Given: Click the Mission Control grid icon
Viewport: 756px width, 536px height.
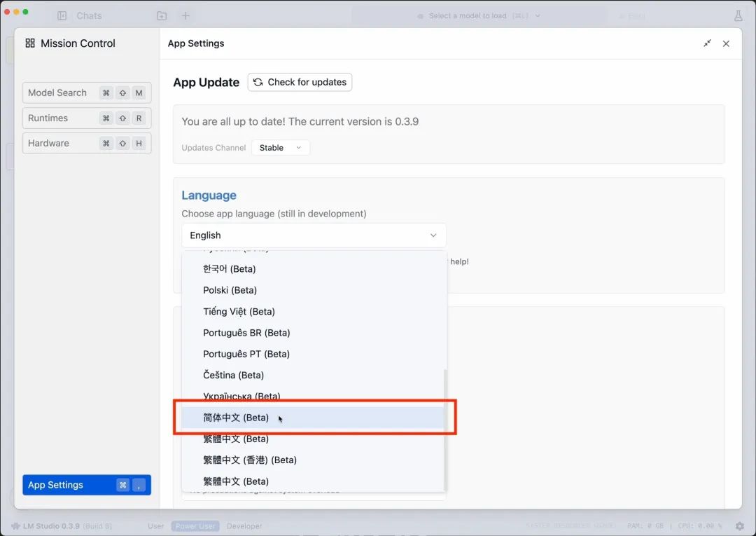Looking at the screenshot, I should [30, 43].
